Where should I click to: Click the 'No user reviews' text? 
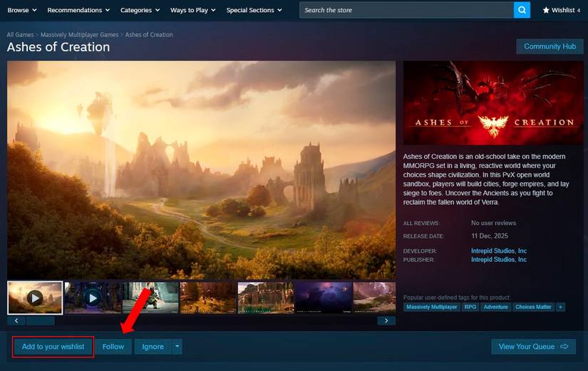[x=493, y=223]
